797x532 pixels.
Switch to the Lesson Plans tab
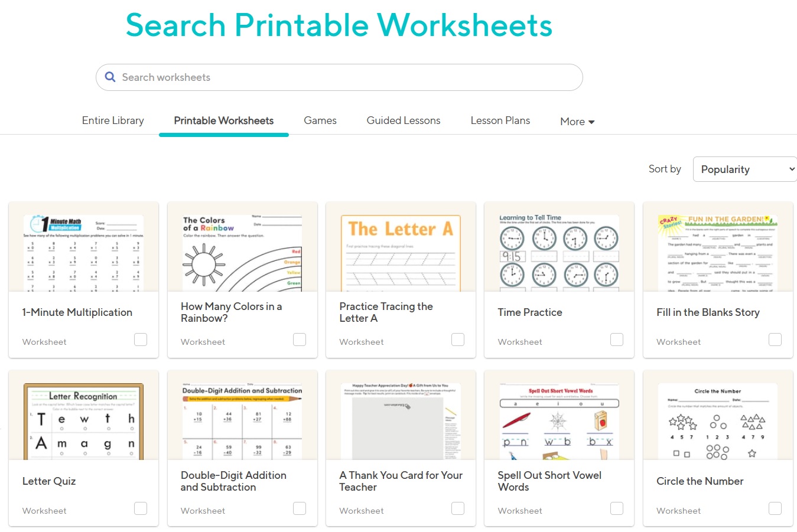click(x=500, y=120)
